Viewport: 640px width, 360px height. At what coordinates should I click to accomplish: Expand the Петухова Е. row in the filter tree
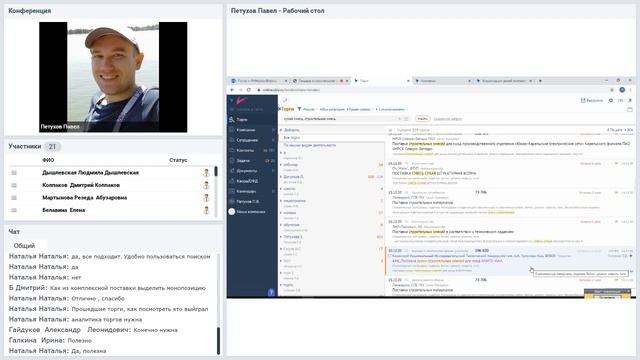pos(281,237)
